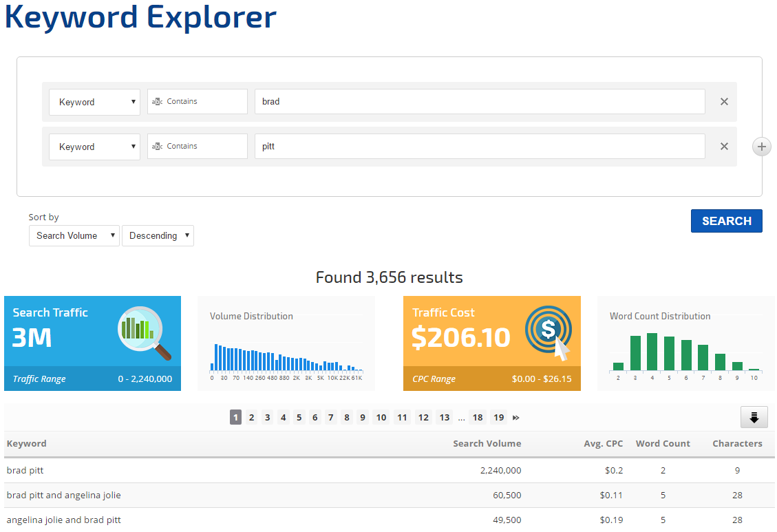Click the Search Traffic magnifier icon
This screenshot has height=532, width=777.
145,333
